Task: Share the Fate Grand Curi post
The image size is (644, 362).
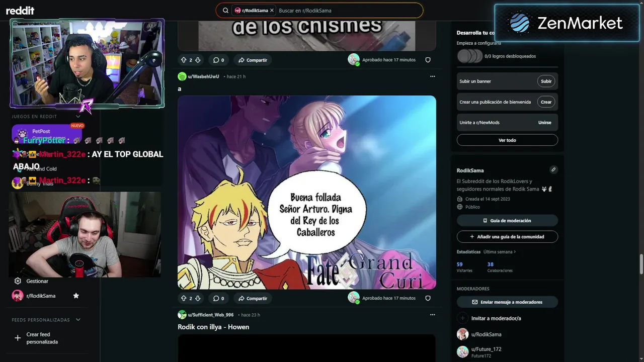Action: tap(253, 298)
